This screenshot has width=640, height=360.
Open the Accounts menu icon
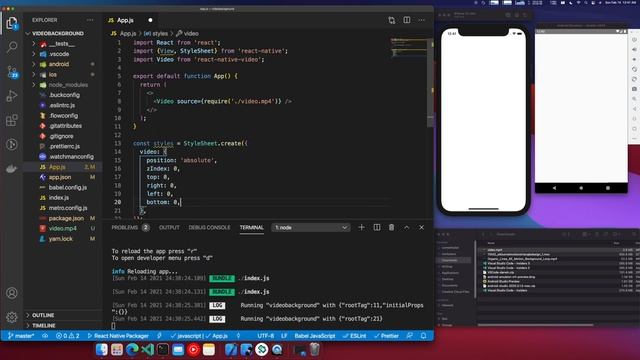tap(12, 293)
